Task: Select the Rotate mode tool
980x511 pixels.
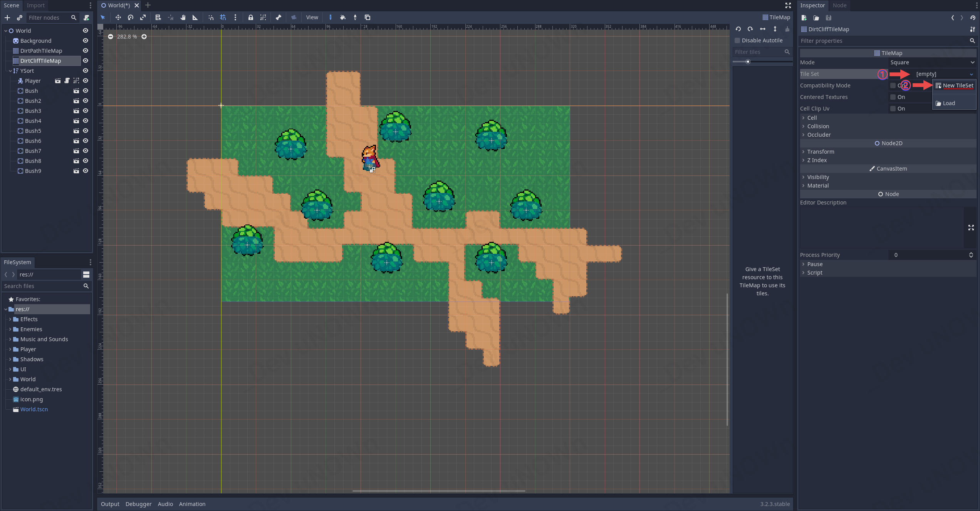Action: [x=131, y=17]
